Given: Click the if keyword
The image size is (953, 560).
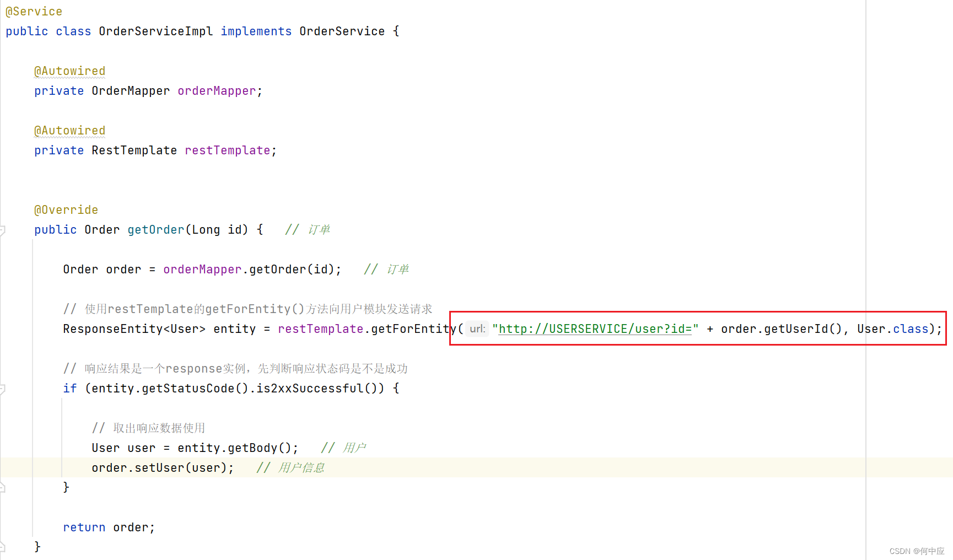Looking at the screenshot, I should [70, 389].
